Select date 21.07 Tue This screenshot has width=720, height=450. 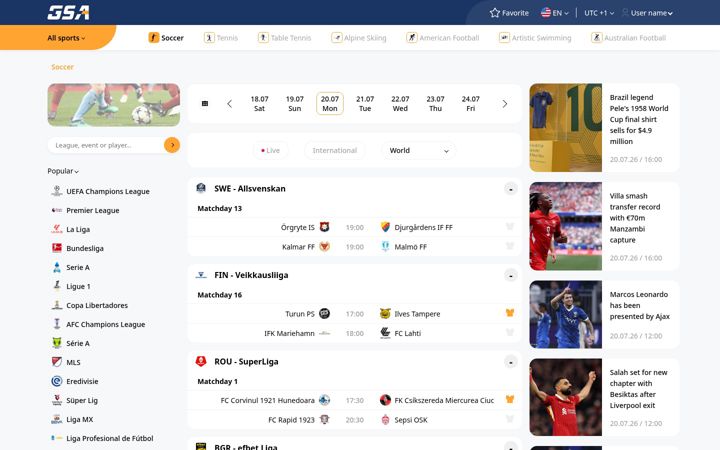[x=365, y=104]
